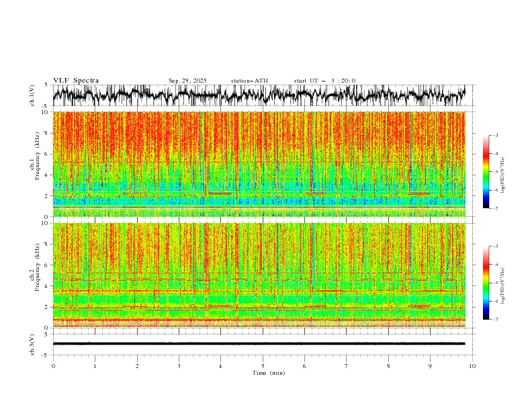Click time-axis tick label "4"
The width and height of the screenshot is (532, 411).
220,366
